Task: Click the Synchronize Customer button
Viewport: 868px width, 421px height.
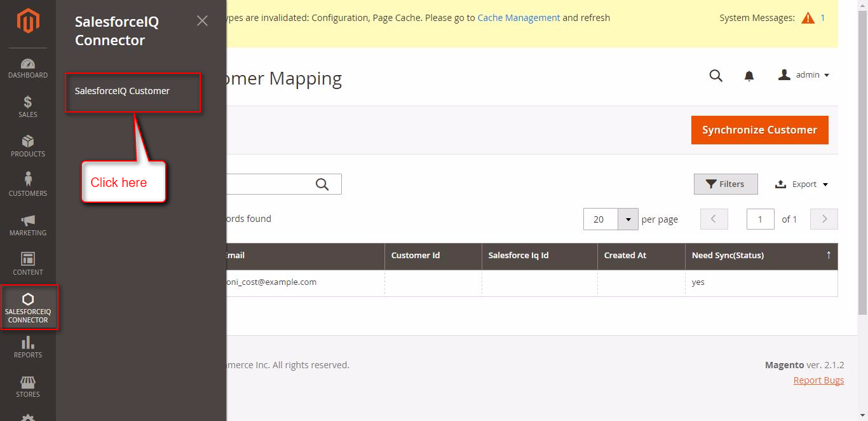Action: [759, 130]
